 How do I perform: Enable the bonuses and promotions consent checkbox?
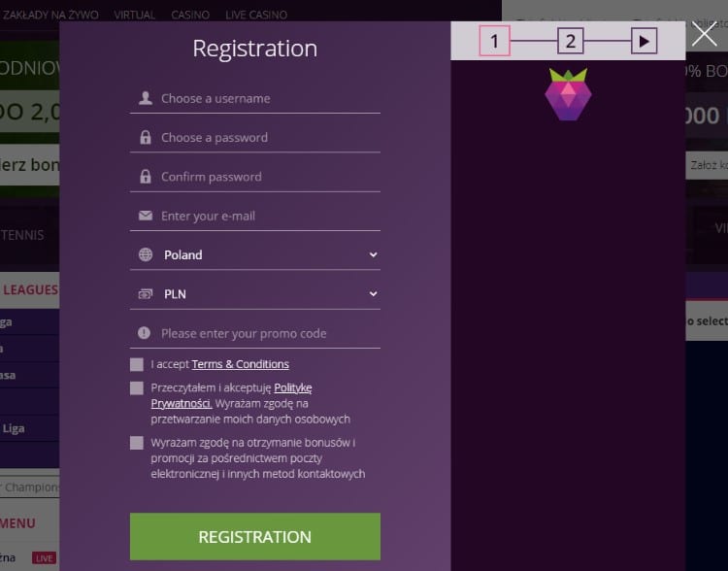pyautogui.click(x=137, y=443)
